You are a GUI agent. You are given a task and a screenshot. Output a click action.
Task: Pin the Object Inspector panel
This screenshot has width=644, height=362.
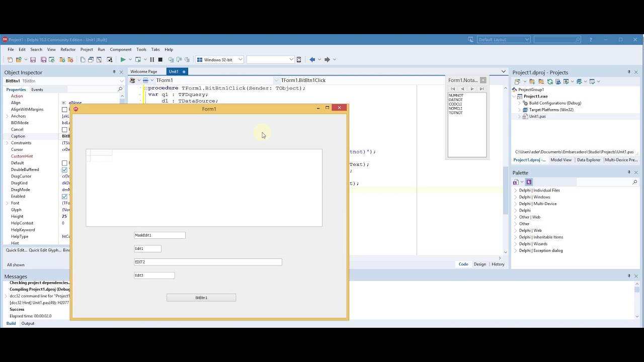(114, 72)
